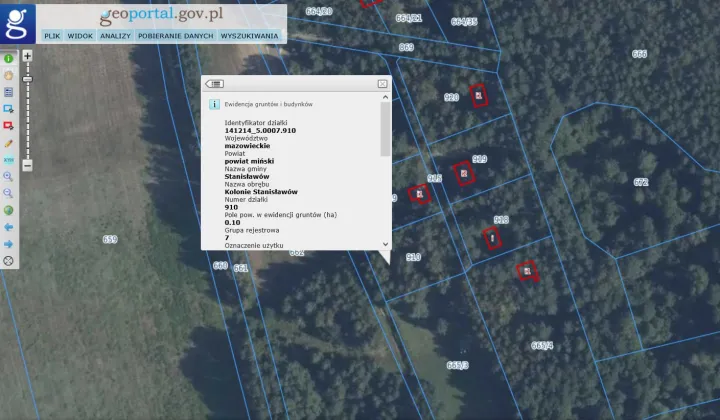The width and height of the screenshot is (720, 420).
Task: Activate the zoom out magnifier tool
Action: click(x=8, y=193)
